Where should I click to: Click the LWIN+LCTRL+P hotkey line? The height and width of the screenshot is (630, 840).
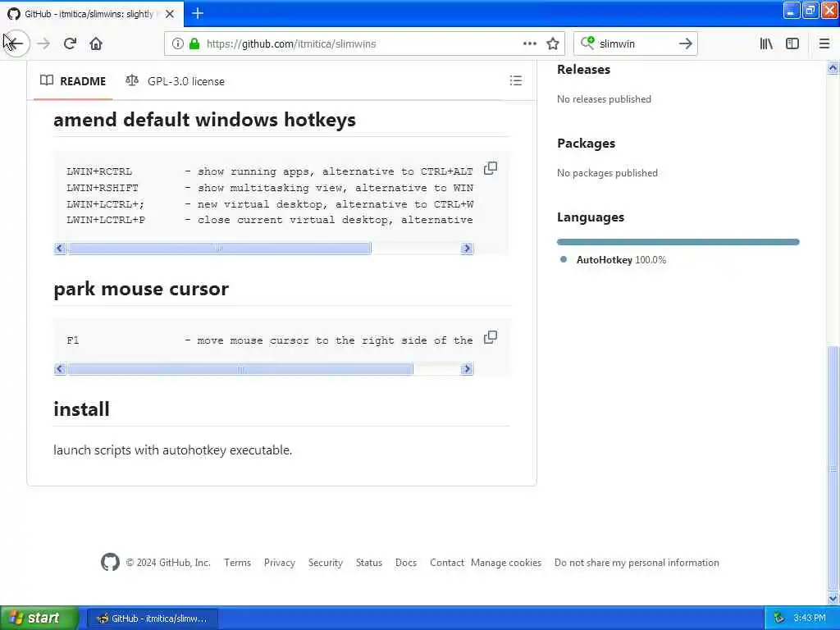[269, 220]
